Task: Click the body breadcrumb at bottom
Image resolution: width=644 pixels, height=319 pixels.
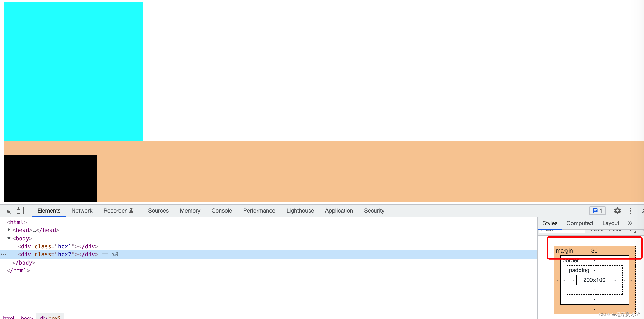Action: pos(27,317)
